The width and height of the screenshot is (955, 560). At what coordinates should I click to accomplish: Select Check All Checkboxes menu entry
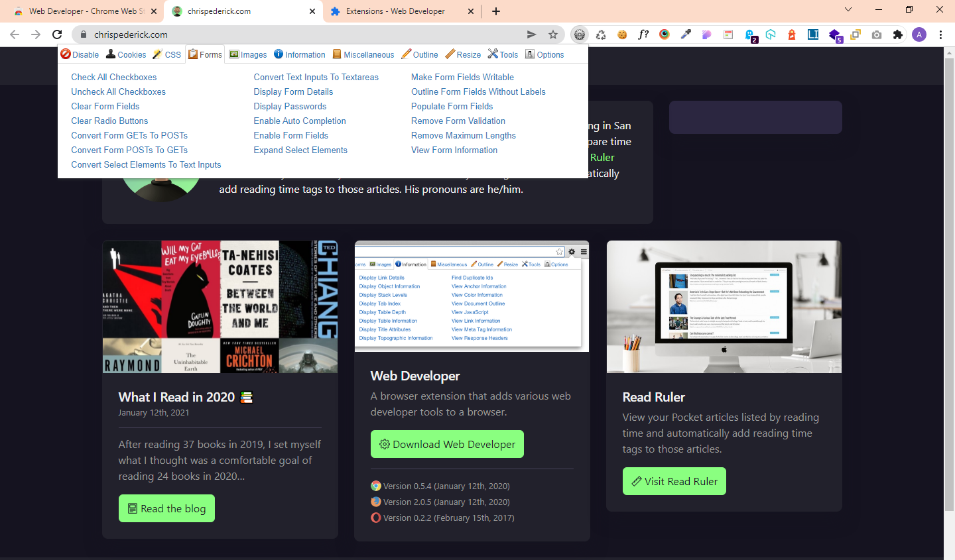click(114, 78)
